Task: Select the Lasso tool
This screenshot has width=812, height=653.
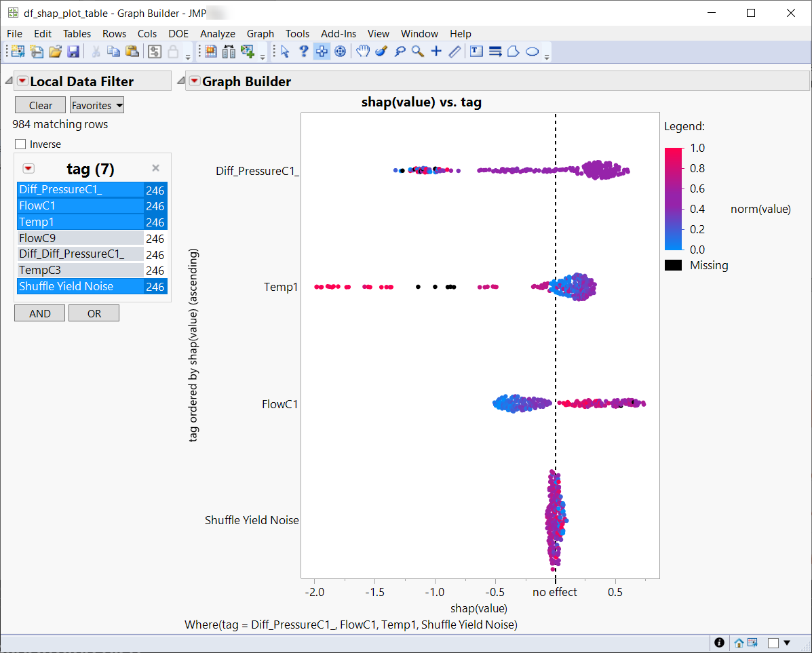Action: coord(400,52)
